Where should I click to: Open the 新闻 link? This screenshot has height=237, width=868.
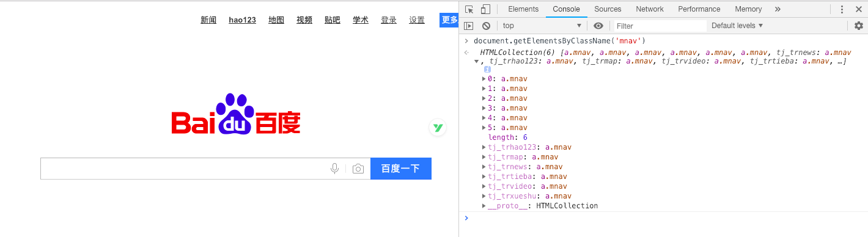click(208, 20)
